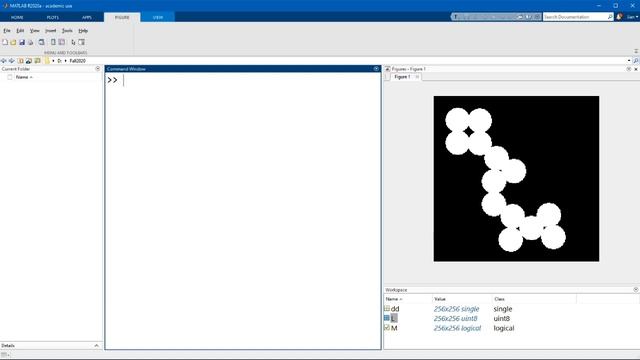Click the Open File folder icon

[x=13, y=42]
